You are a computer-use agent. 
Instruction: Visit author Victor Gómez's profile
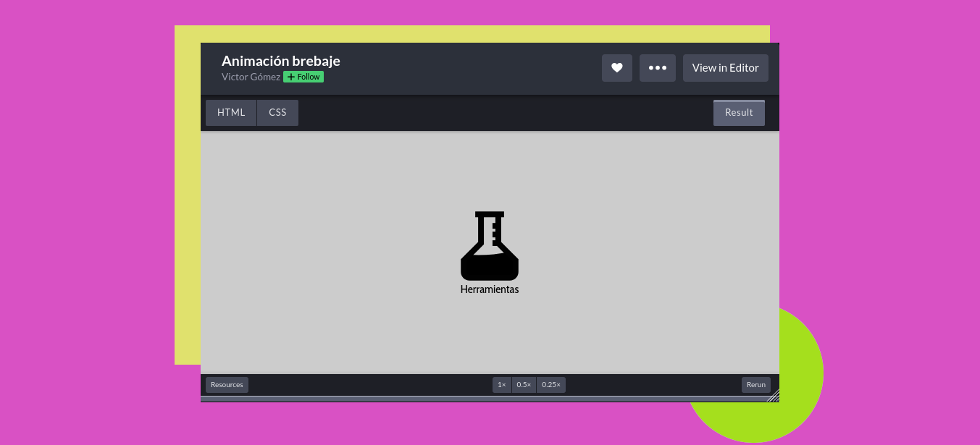pos(251,77)
